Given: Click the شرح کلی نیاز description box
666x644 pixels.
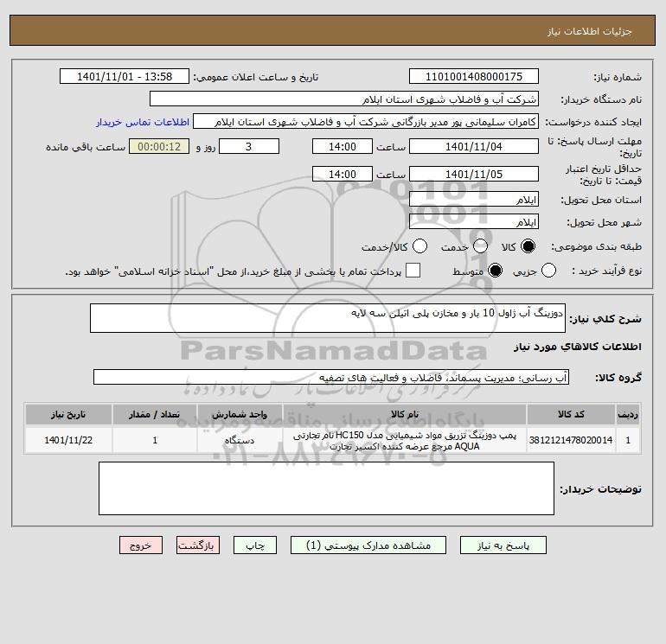Looking at the screenshot, I should tap(328, 318).
